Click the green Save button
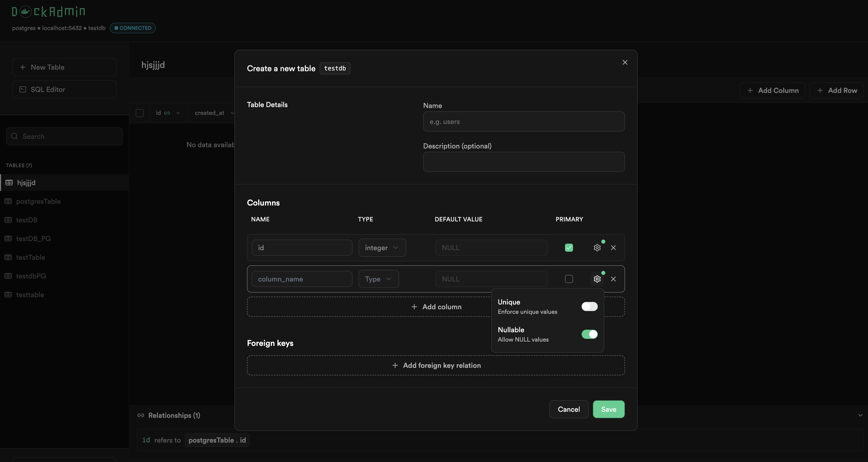The image size is (868, 462). pyautogui.click(x=609, y=409)
